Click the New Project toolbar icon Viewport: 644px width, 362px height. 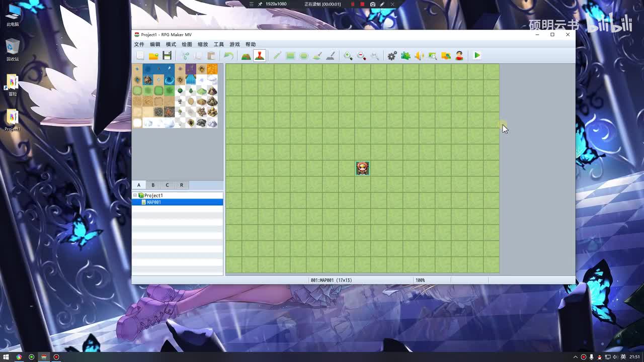(140, 56)
